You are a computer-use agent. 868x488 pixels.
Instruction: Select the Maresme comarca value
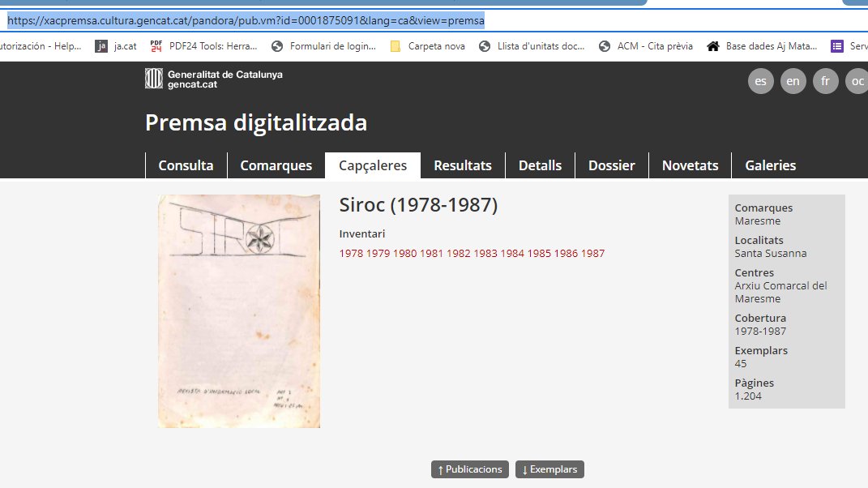tap(757, 221)
